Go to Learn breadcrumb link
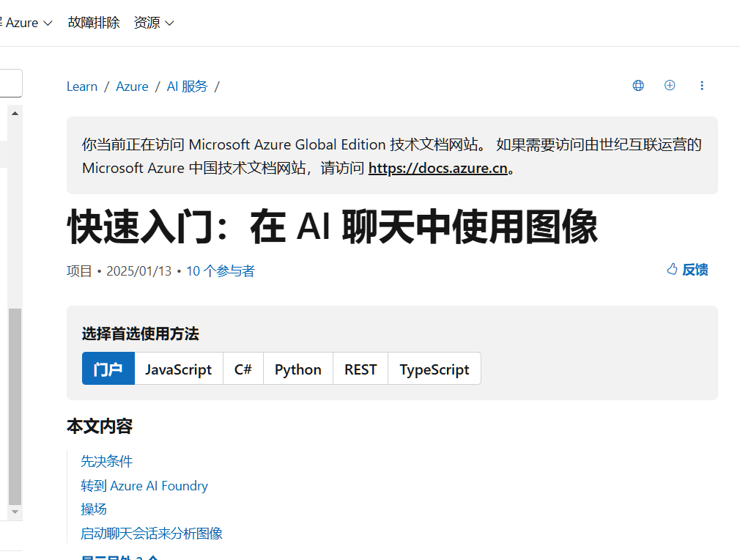740x560 pixels. pyautogui.click(x=82, y=86)
